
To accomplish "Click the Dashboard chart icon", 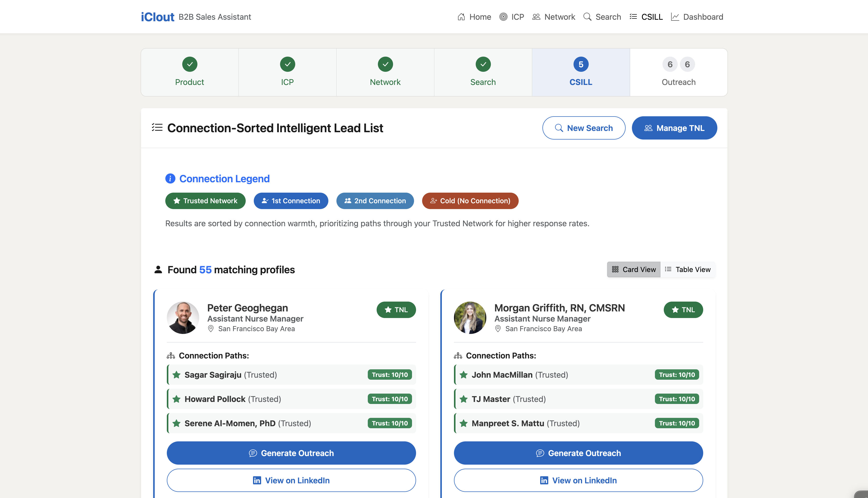I will tap(675, 16).
